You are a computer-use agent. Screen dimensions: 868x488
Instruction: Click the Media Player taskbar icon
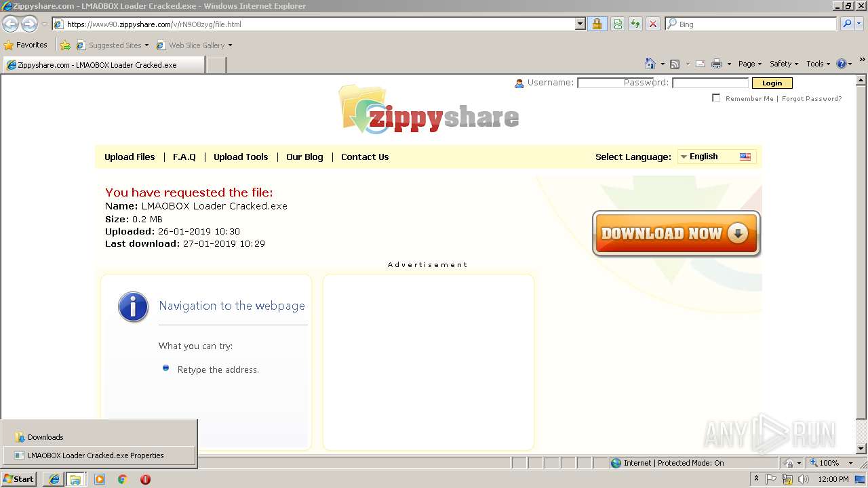pyautogui.click(x=100, y=479)
